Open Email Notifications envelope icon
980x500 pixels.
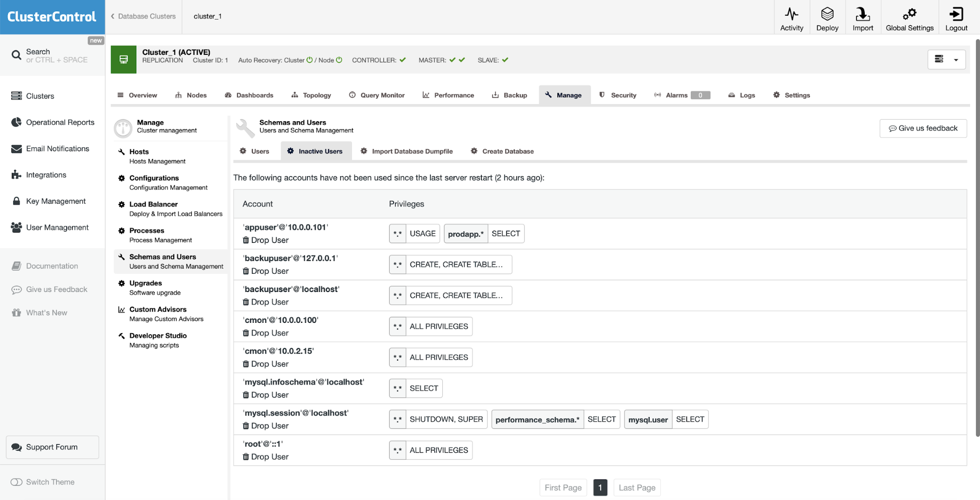pyautogui.click(x=16, y=149)
